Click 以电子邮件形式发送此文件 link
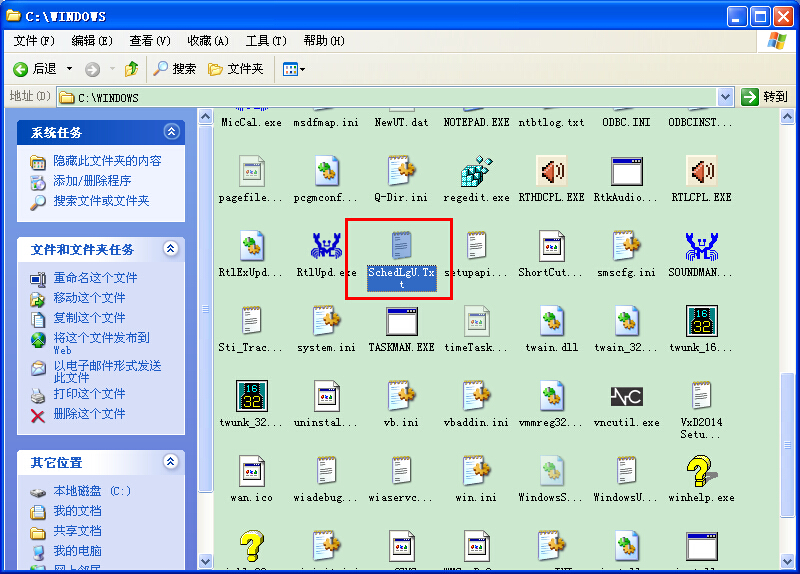Image resolution: width=800 pixels, height=574 pixels. [107, 371]
